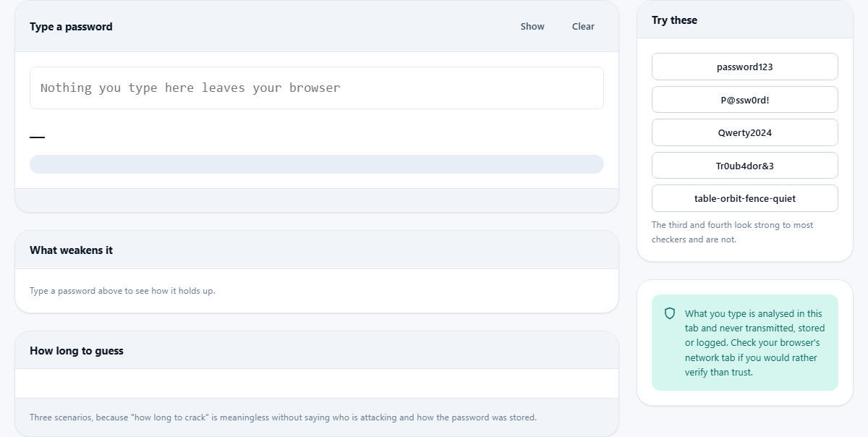Try the sample P@ssw0rd!
868x437 pixels.
pos(745,100)
